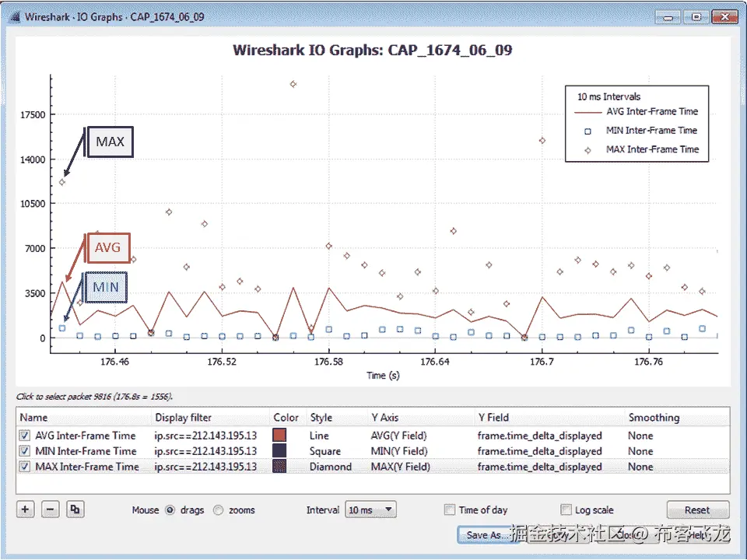The height and width of the screenshot is (560, 747).
Task: Click the Style cell 'Diamond' in MAX row
Action: 331,467
